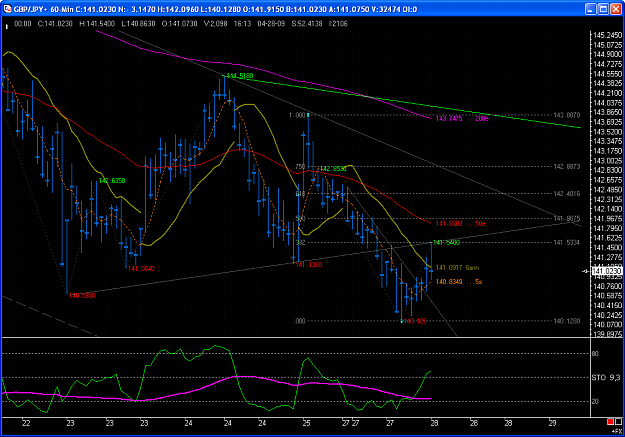625x437 pixels.
Task: Click the 144.9000 price axis label
Action: [x=607, y=54]
